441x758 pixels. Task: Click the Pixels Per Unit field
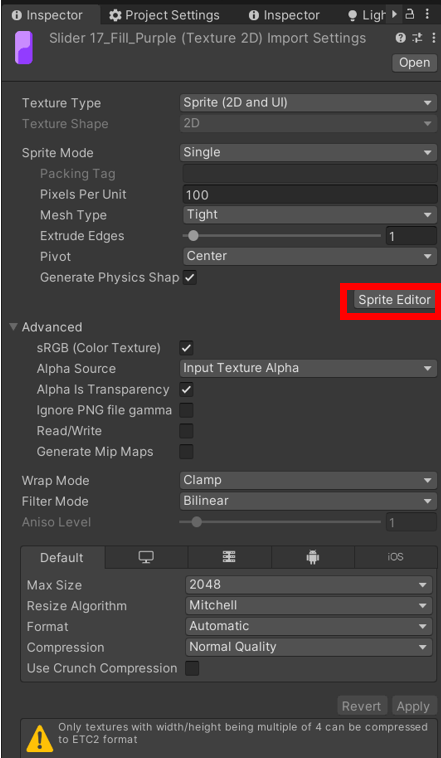(310, 194)
